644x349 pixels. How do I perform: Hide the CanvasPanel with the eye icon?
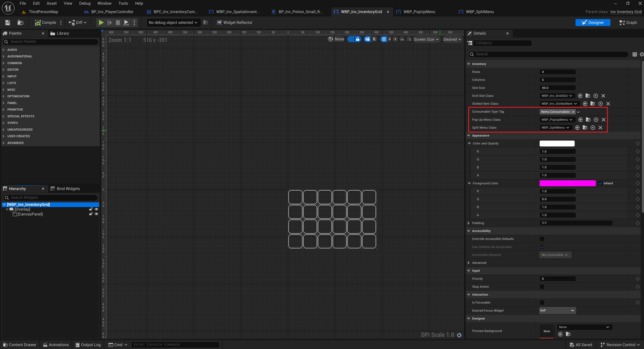click(96, 214)
